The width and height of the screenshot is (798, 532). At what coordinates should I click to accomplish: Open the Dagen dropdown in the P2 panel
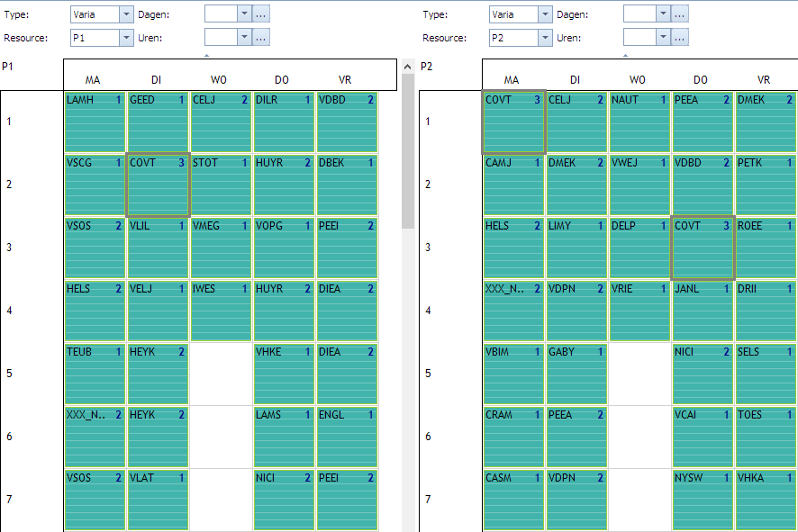tap(663, 14)
